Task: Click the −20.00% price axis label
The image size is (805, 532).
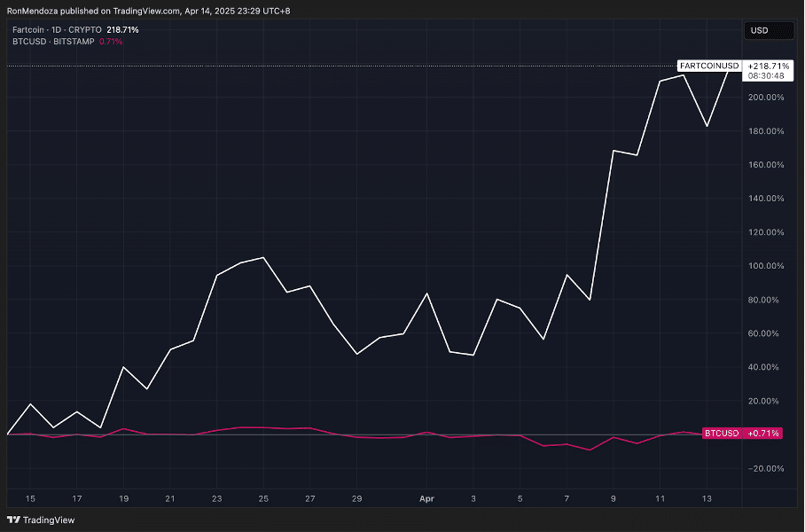Action: tap(766, 468)
